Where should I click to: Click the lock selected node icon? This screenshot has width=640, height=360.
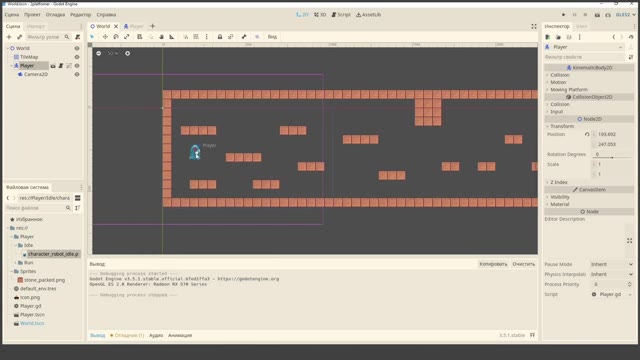tap(220, 37)
